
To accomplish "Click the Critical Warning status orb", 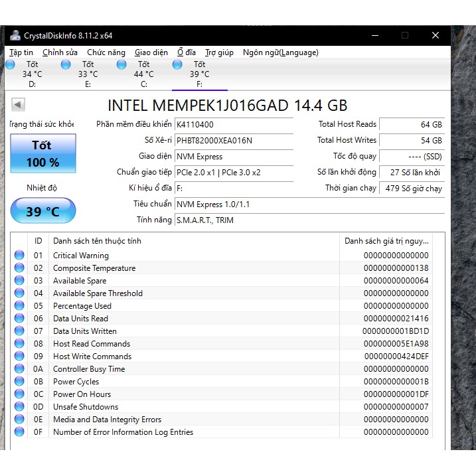I will [x=19, y=256].
